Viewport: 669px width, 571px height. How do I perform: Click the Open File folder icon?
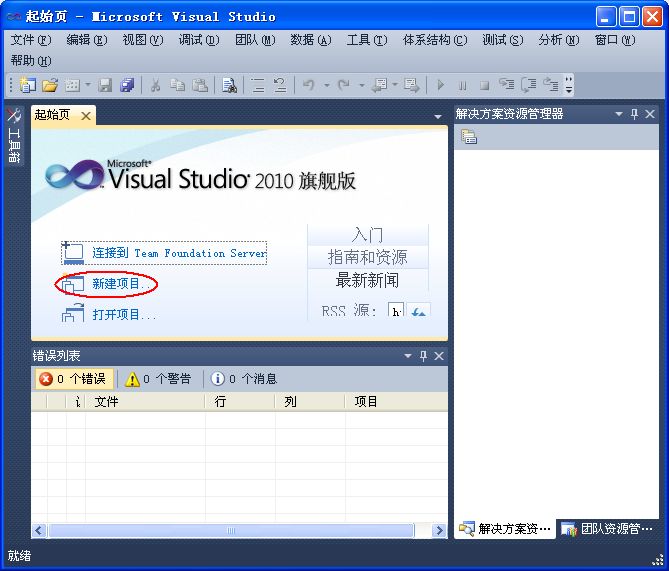click(50, 85)
